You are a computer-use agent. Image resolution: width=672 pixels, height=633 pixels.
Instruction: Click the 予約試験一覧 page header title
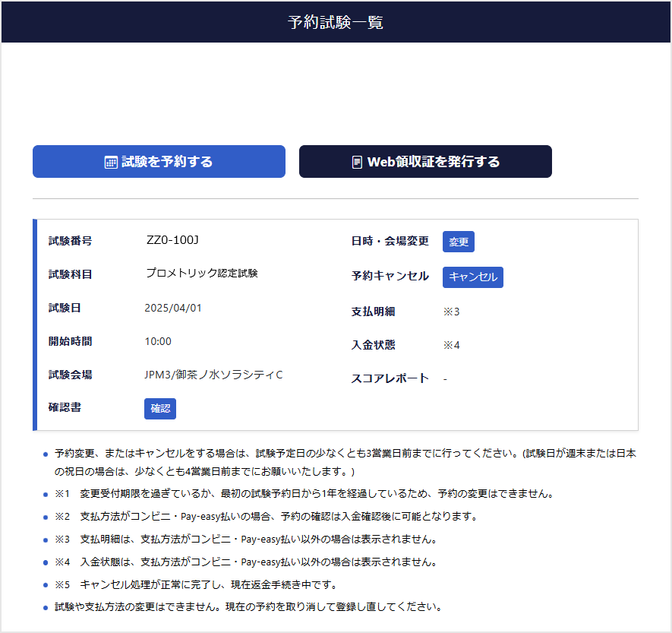pos(336,22)
